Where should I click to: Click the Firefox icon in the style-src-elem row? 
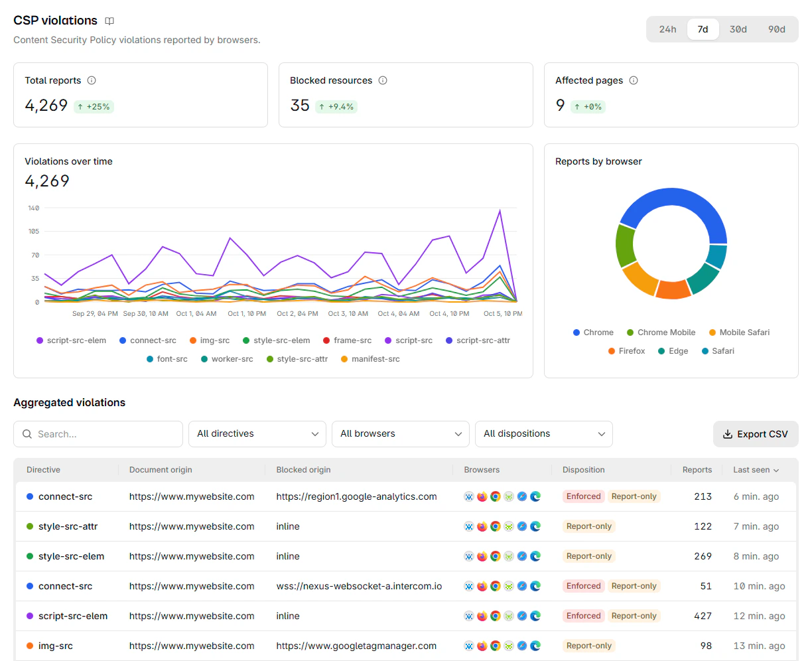pos(482,556)
